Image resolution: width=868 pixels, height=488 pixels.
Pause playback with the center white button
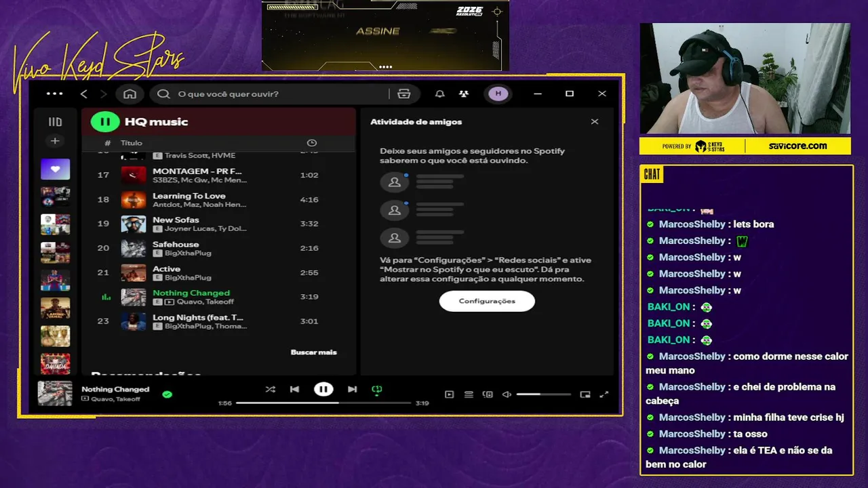323,389
